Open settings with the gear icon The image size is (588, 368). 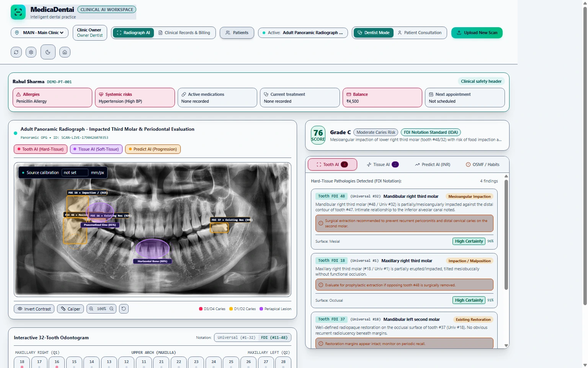[x=31, y=52]
